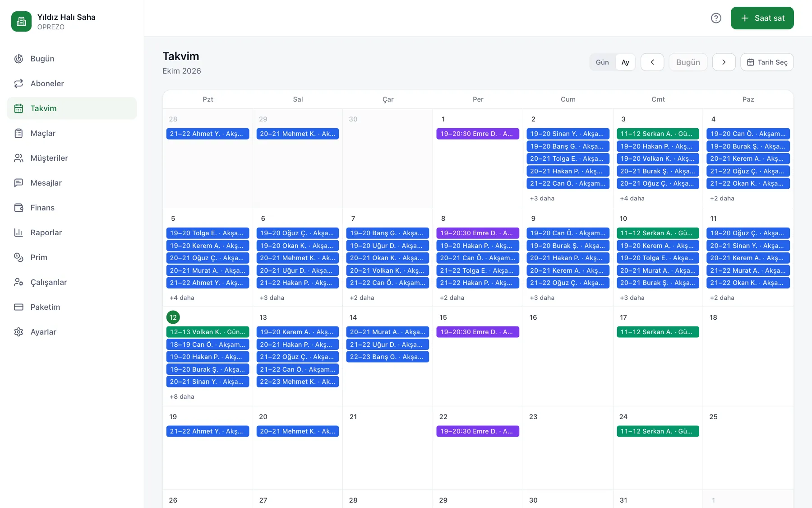Select empty day 16 cell number

(x=533, y=317)
